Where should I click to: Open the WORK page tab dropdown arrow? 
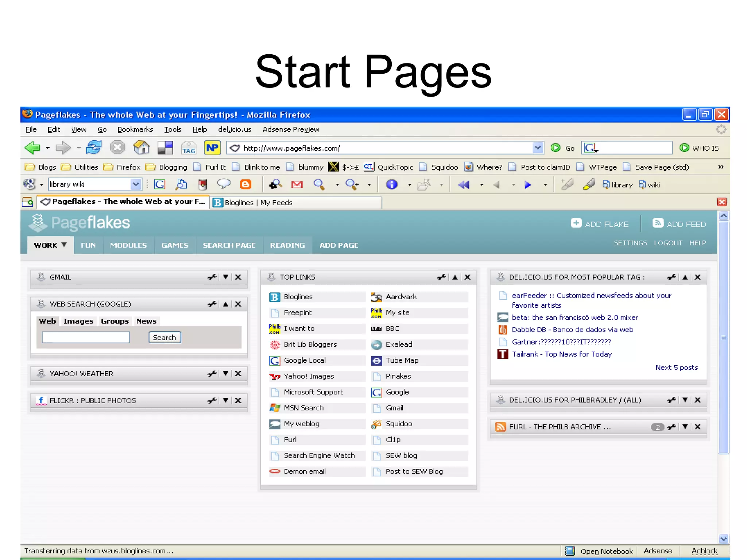[64, 245]
